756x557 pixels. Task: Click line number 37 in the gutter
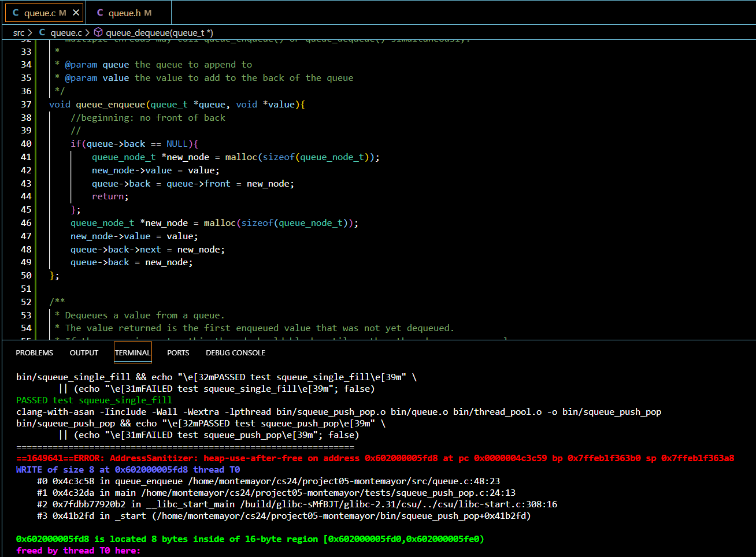(x=26, y=104)
